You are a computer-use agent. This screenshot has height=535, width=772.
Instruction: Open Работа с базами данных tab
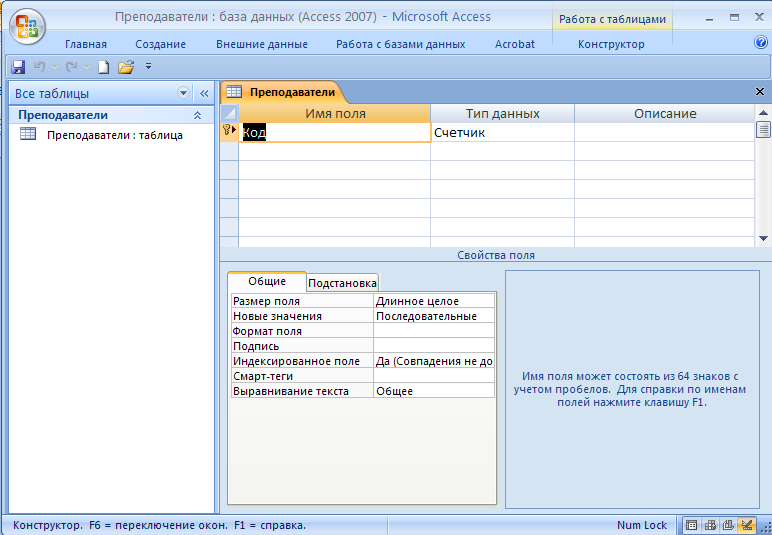(x=400, y=44)
